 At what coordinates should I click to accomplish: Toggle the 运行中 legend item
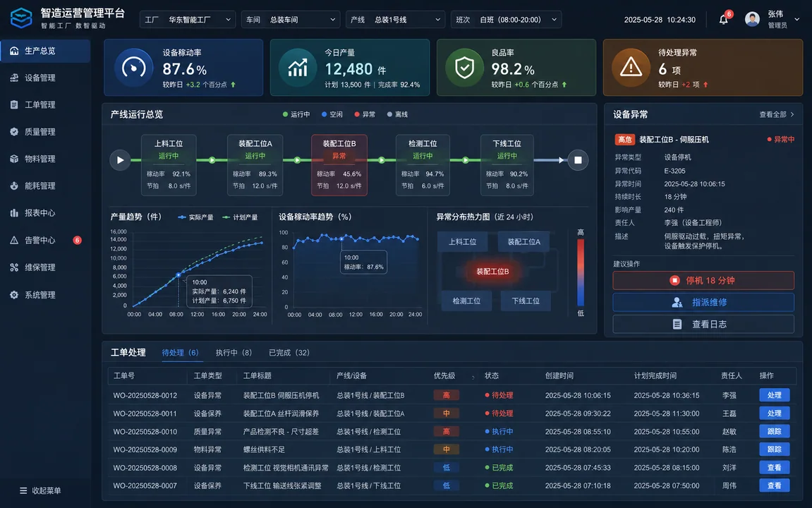(x=296, y=114)
